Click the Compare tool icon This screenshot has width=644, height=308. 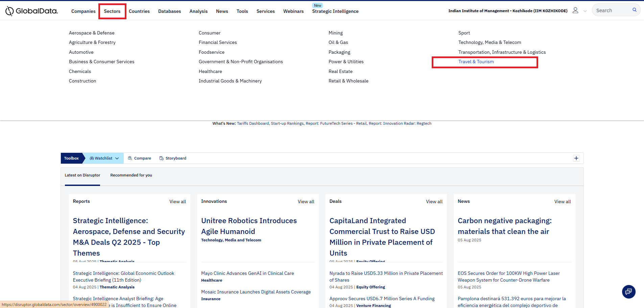(130, 158)
